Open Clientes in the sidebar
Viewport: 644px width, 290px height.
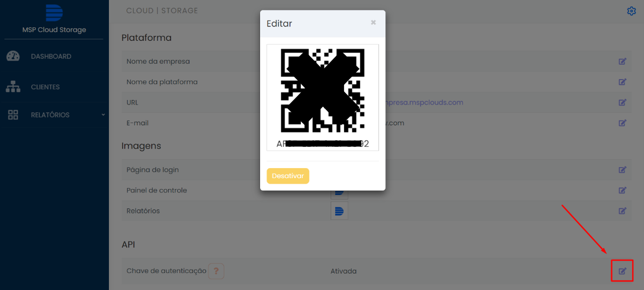point(45,87)
